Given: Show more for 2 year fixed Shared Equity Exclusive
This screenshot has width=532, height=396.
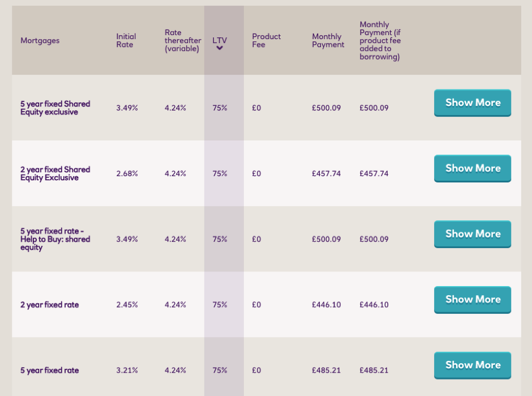Looking at the screenshot, I should (x=472, y=168).
